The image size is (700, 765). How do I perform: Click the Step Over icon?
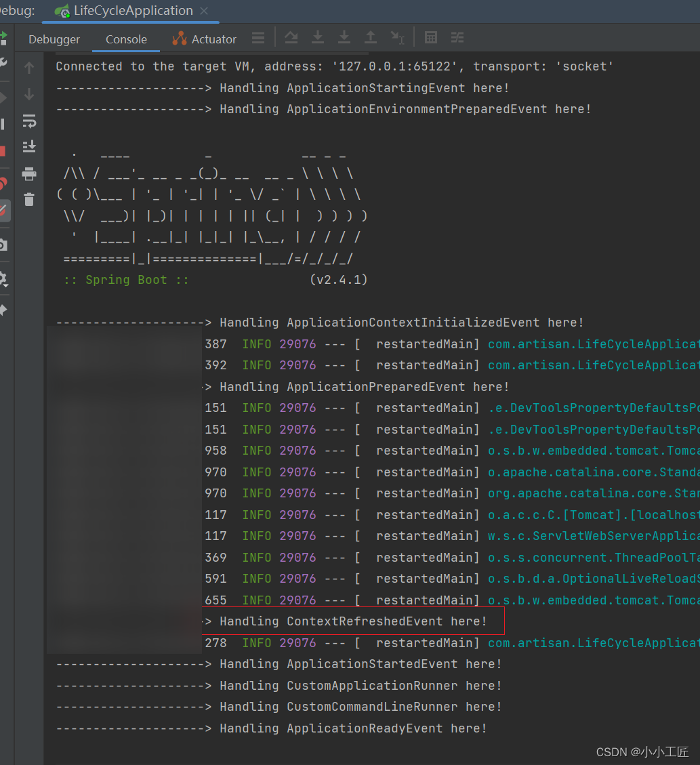click(x=291, y=37)
